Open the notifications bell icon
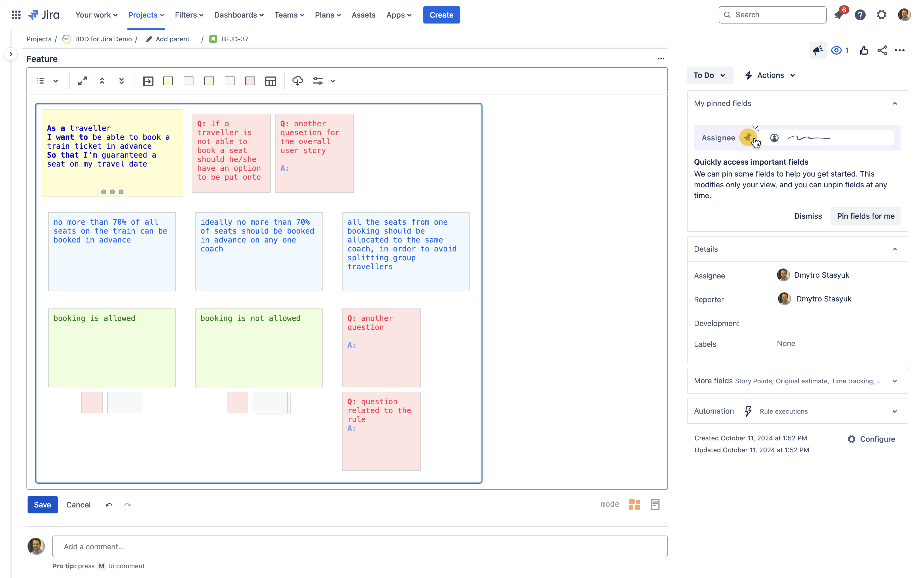Image resolution: width=924 pixels, height=578 pixels. pos(838,15)
